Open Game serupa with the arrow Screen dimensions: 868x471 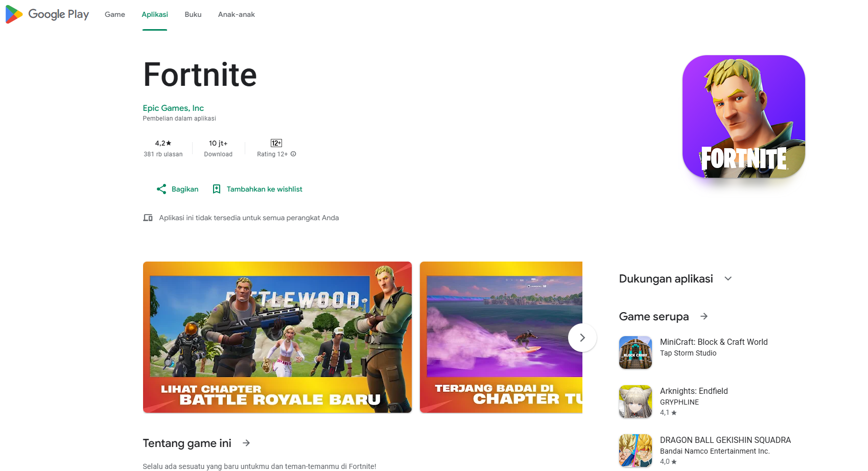coord(703,316)
